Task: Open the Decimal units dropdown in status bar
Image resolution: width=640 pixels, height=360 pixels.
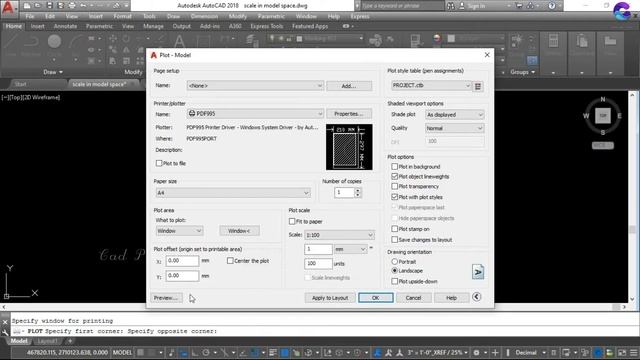Action: (x=529, y=352)
